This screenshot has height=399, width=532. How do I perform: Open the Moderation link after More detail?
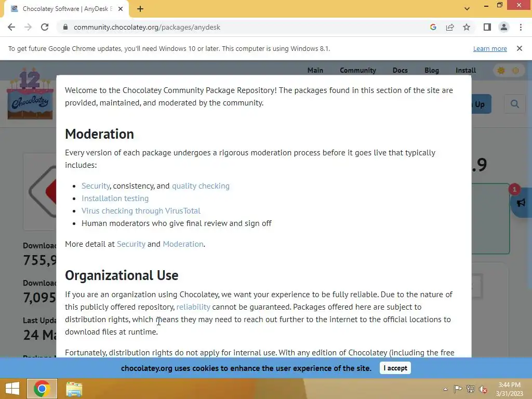pos(183,244)
